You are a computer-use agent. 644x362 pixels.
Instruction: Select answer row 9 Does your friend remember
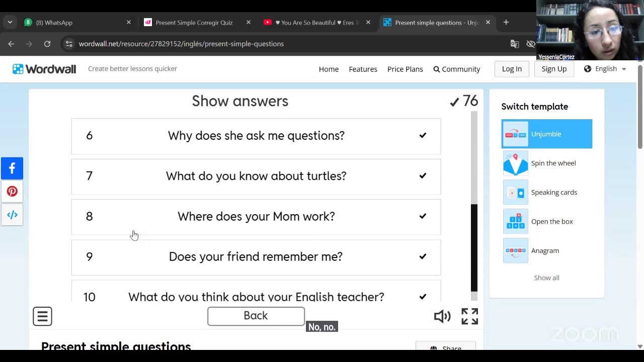[x=256, y=257]
